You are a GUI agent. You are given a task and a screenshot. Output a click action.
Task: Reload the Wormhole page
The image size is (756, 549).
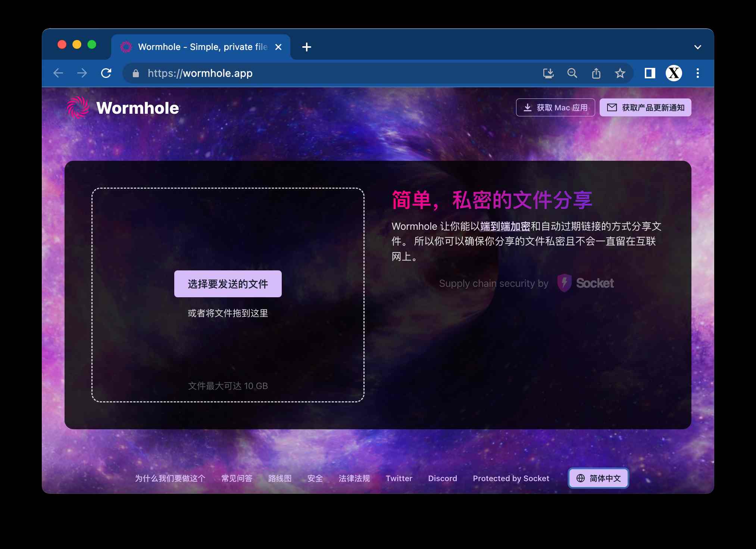(x=106, y=73)
